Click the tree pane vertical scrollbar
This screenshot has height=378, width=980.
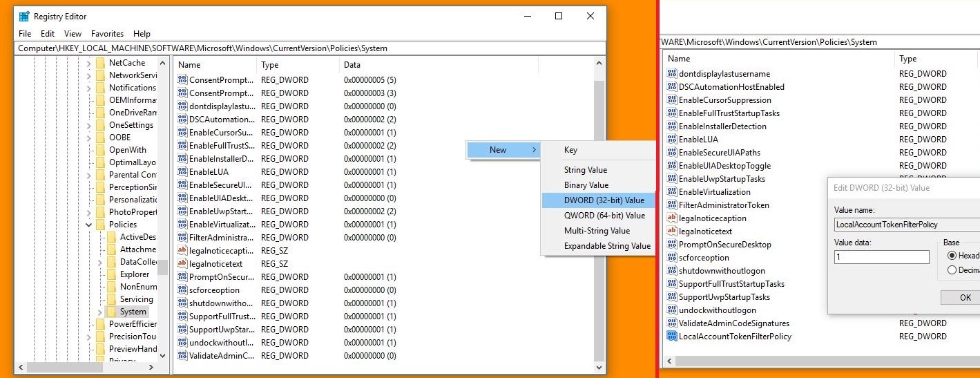click(163, 207)
